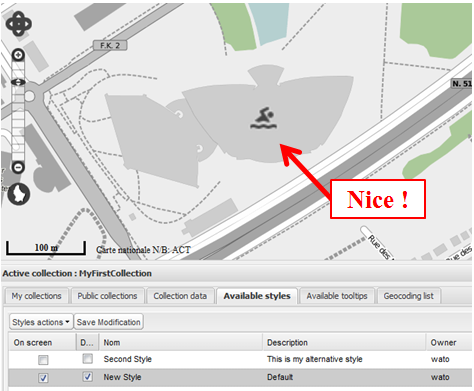Viewport: 474px width, 391px height.
Task: Click the zoom slider handle
Action: (18, 82)
